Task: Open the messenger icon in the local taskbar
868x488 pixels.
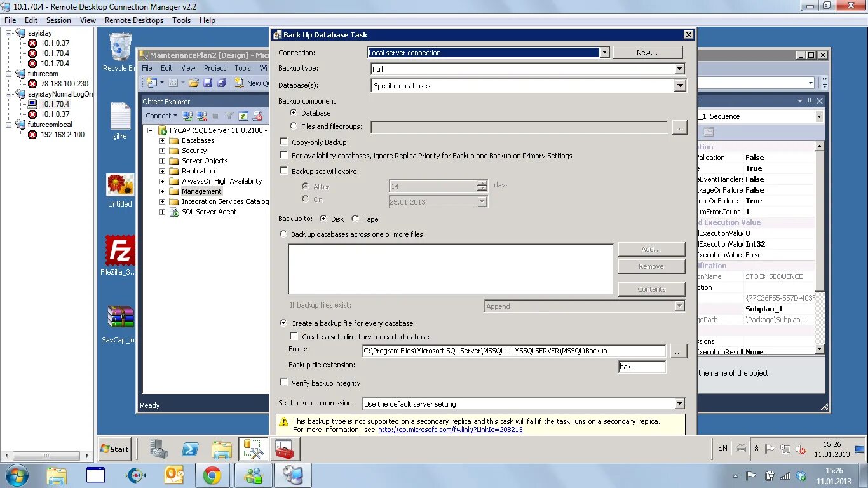Action: click(254, 475)
